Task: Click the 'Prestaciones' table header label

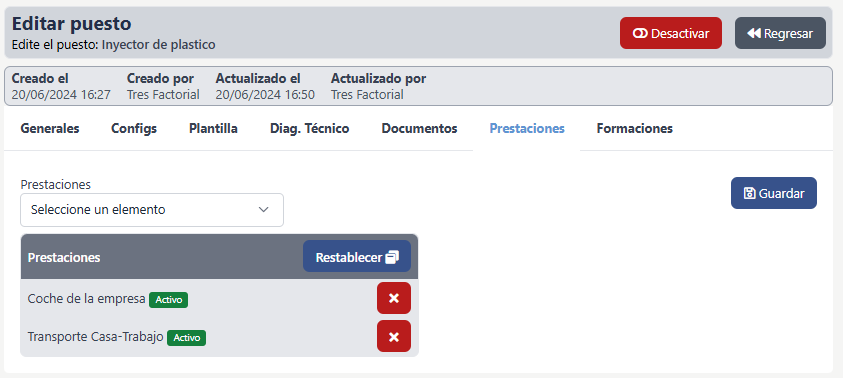Action: [64, 258]
